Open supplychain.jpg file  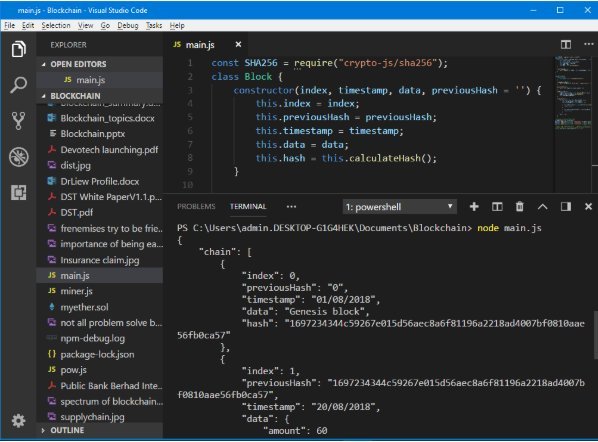pos(100,417)
